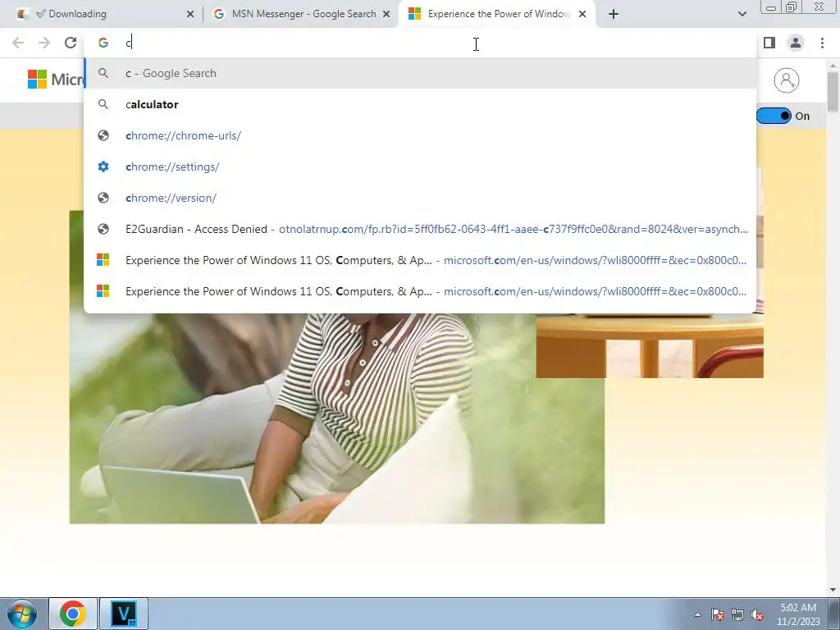The image size is (840, 630).
Task: Click the V17 application taskbar icon
Action: pos(124,614)
